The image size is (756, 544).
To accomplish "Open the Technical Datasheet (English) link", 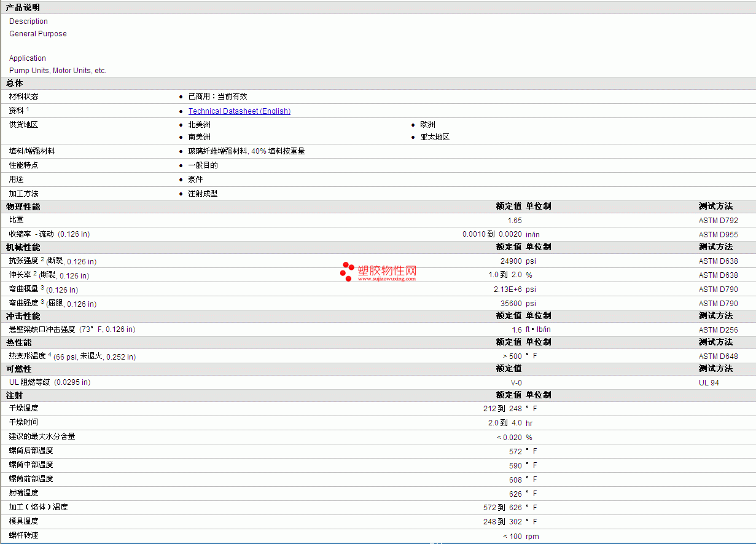I will coord(240,111).
